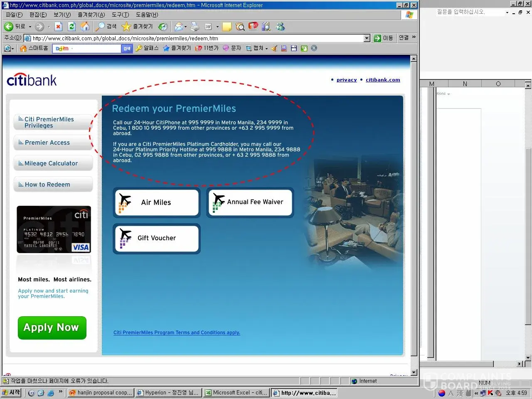Image resolution: width=532 pixels, height=399 pixels.
Task: Click the browser Back arrow button
Action: [9, 27]
